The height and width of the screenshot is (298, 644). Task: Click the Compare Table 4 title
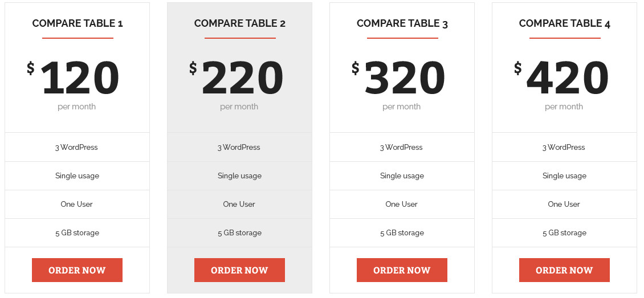click(x=565, y=23)
